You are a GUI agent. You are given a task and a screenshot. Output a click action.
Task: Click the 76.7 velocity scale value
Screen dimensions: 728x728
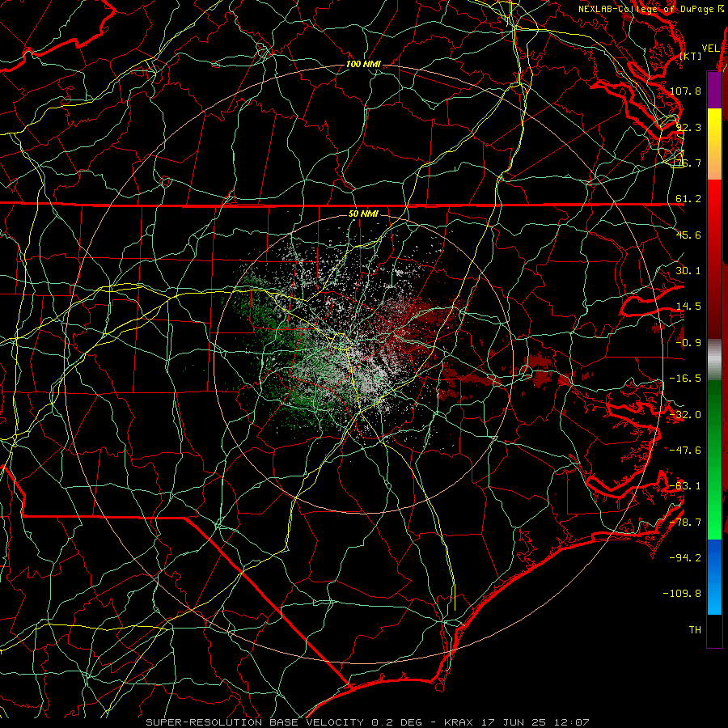[x=688, y=163]
